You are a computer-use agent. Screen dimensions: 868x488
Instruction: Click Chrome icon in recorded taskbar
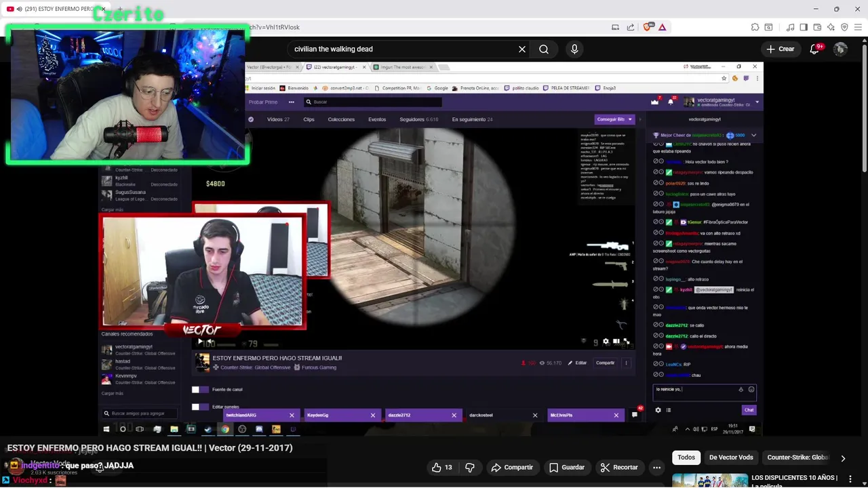coord(224,429)
